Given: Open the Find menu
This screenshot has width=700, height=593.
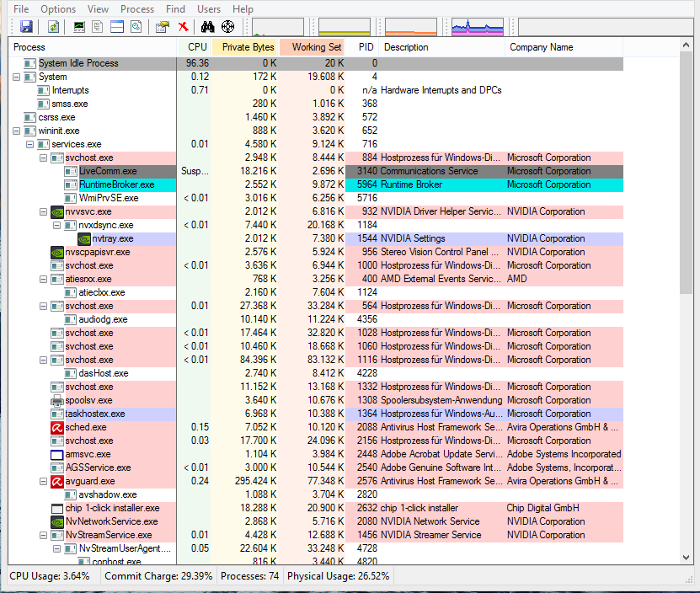Looking at the screenshot, I should click(x=175, y=9).
